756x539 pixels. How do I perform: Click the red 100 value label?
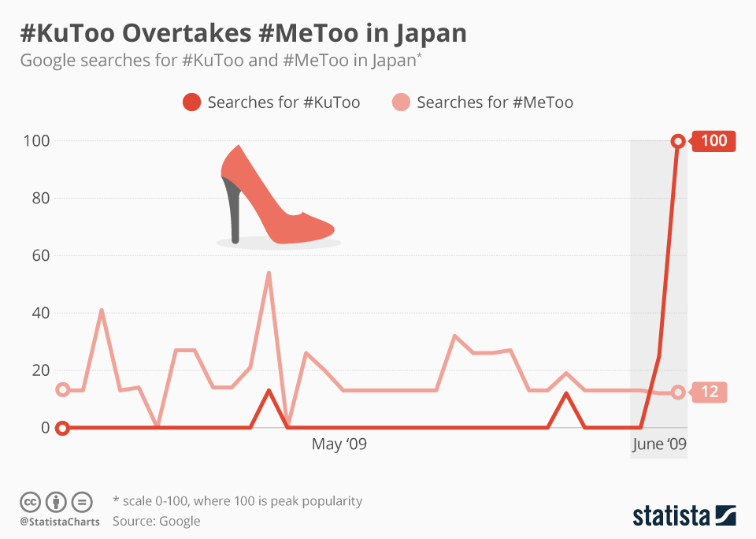click(713, 141)
